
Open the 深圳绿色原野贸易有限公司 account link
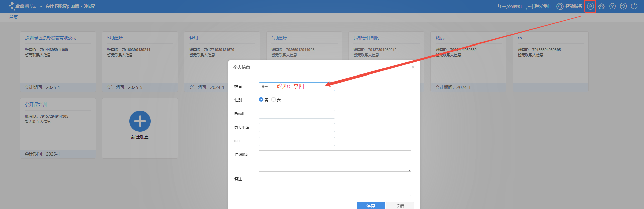coord(51,38)
